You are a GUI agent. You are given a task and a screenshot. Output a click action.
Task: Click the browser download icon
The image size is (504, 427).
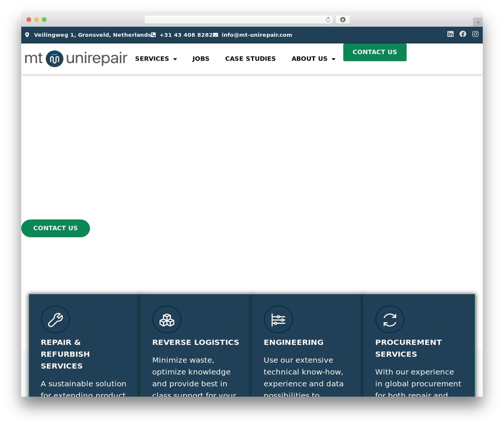coord(343,20)
